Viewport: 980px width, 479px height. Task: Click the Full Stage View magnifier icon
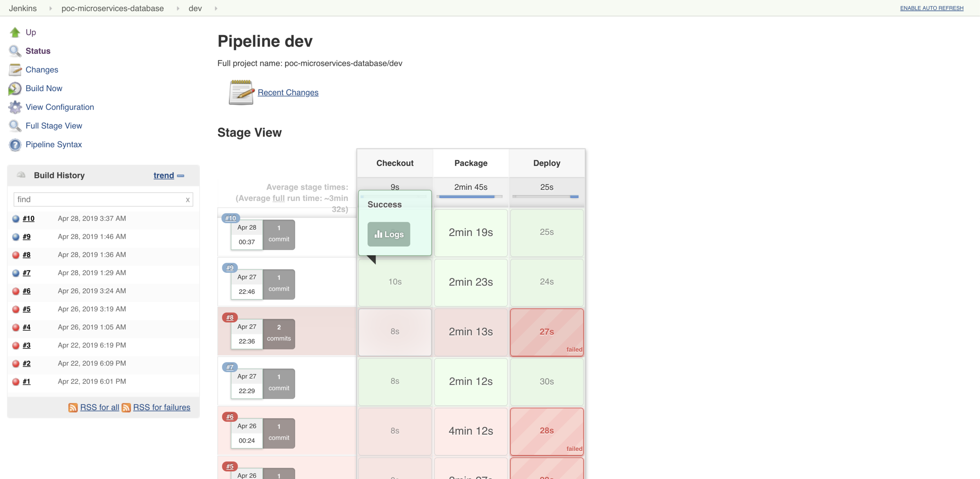(15, 126)
